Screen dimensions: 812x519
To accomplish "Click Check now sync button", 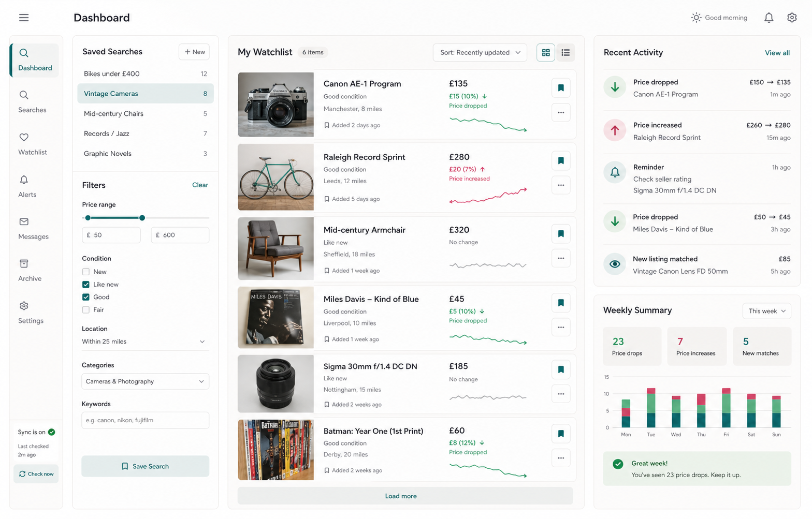I will [36, 474].
